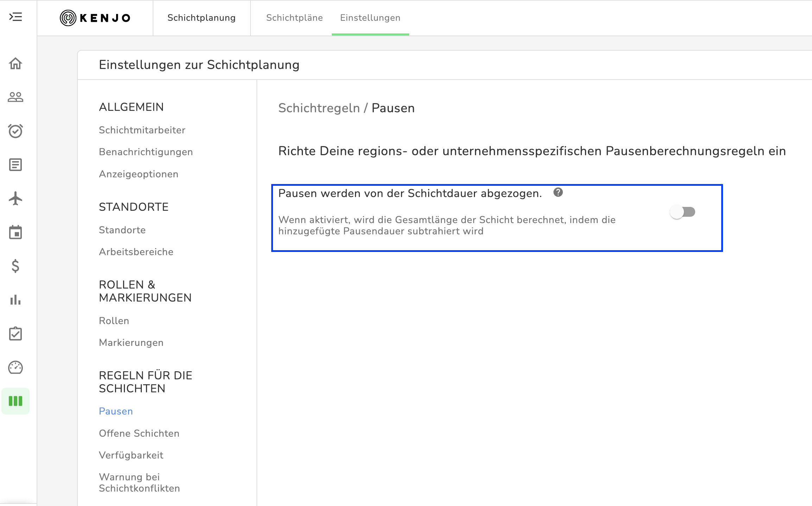Open the bar chart analytics icon
The height and width of the screenshot is (506, 812).
(15, 300)
